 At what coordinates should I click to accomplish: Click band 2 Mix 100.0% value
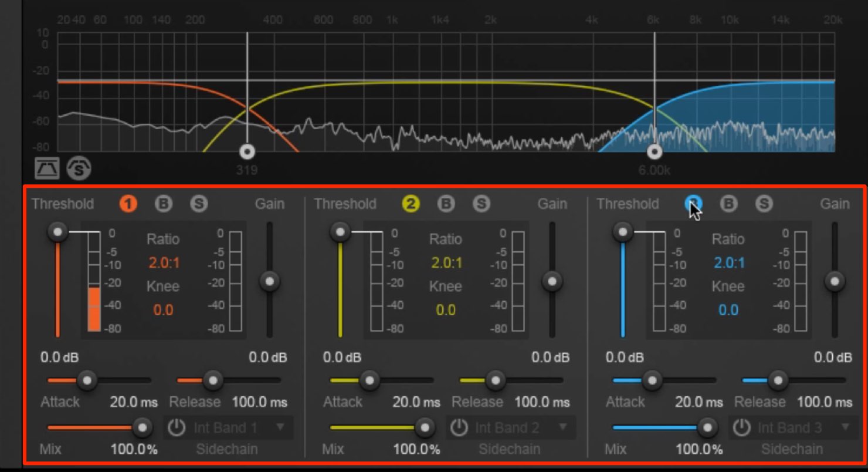[416, 450]
